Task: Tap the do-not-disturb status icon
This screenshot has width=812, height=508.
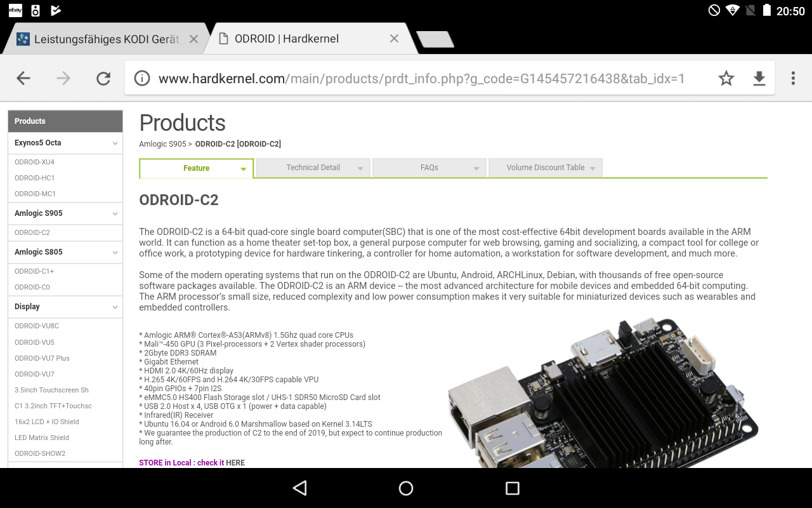Action: coord(714,10)
